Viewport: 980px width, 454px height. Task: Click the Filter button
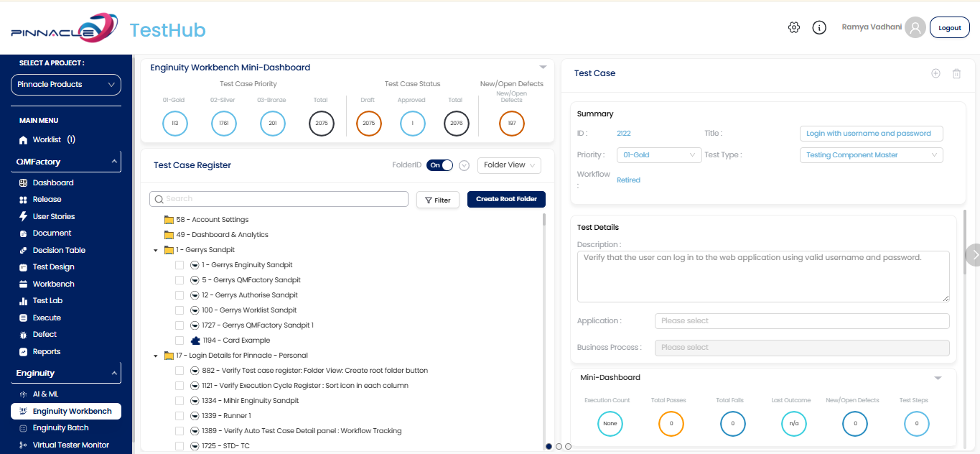(x=438, y=200)
